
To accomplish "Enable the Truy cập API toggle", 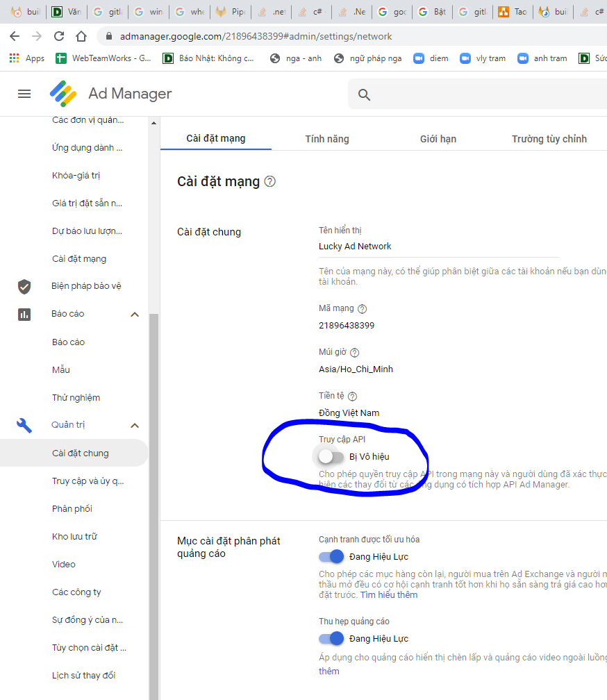I will 331,456.
